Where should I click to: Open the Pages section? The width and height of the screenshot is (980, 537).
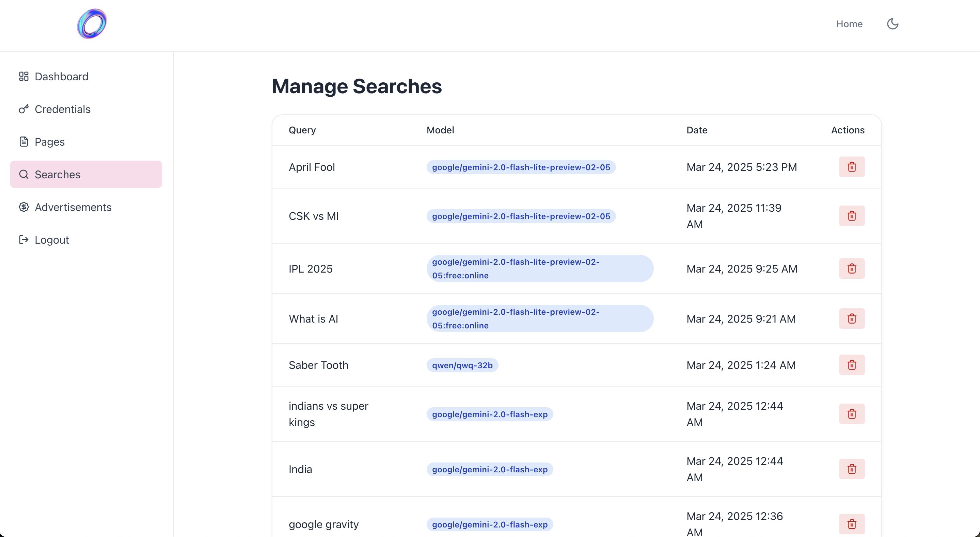point(49,142)
